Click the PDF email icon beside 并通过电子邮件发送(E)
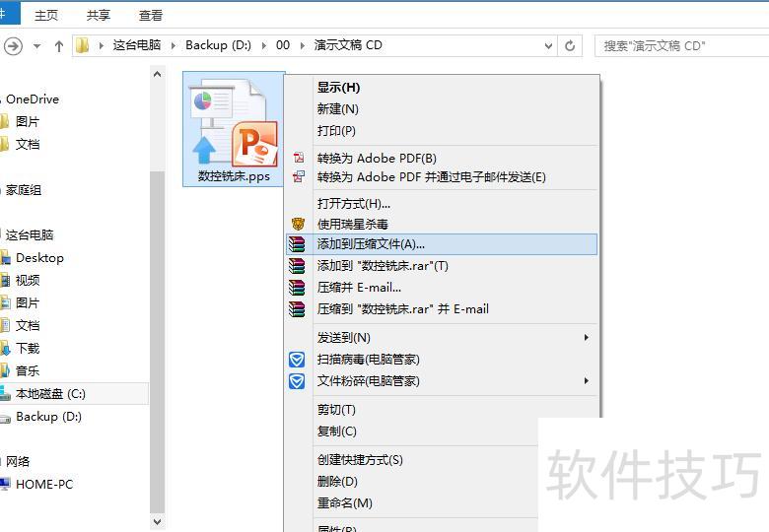The height and width of the screenshot is (532, 769). [298, 176]
